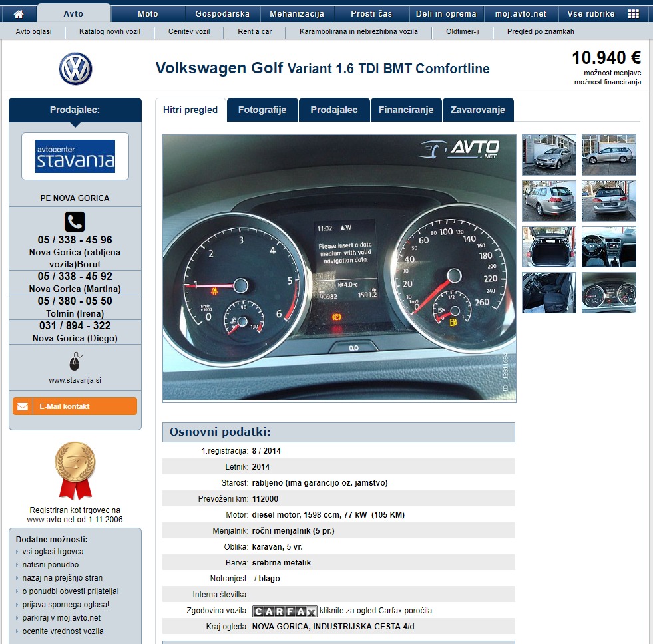Viewport: 653px width, 644px height.
Task: Click phone number 05 / 338 - 45 92
Action: point(75,276)
